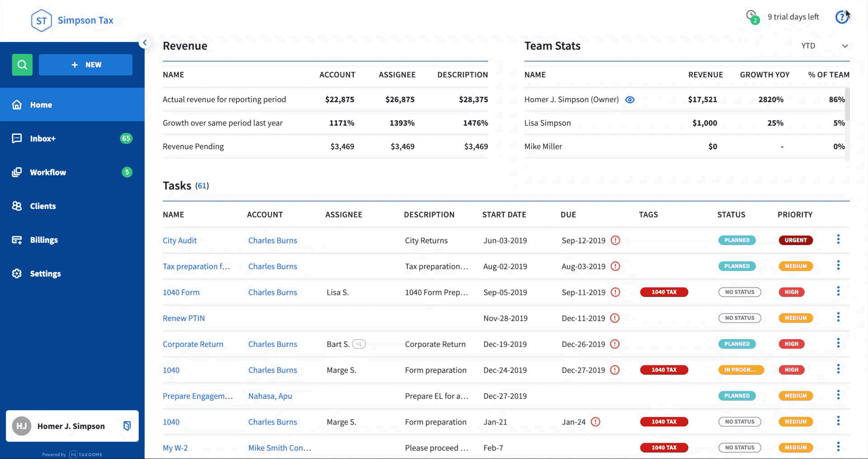The image size is (868, 459).
Task: Open the Mike Smith Con… account link
Action: pyautogui.click(x=280, y=448)
